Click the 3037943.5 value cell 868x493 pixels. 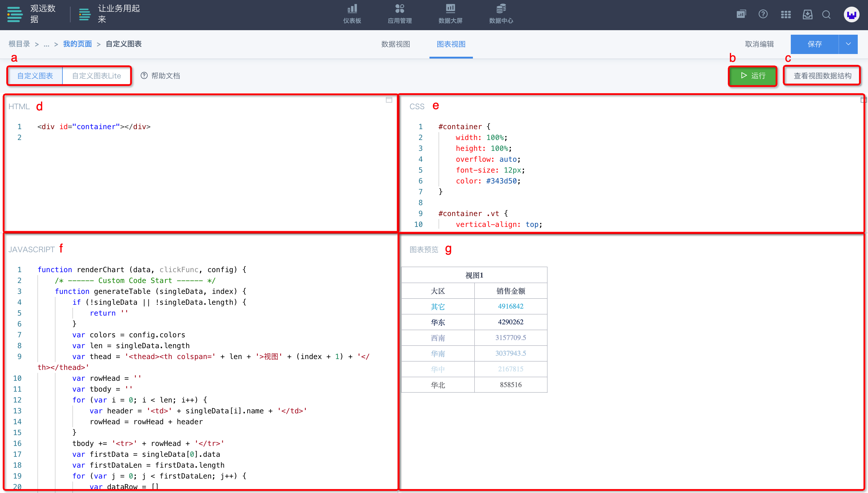[x=511, y=354]
